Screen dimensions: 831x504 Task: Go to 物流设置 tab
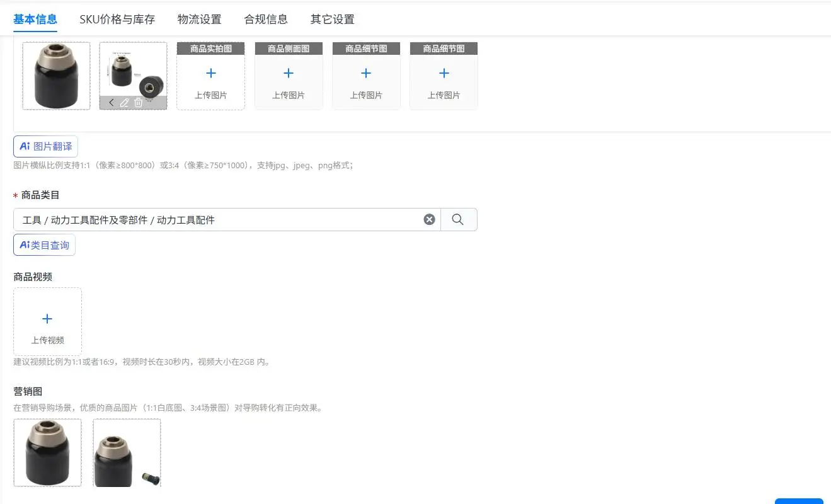click(x=200, y=19)
